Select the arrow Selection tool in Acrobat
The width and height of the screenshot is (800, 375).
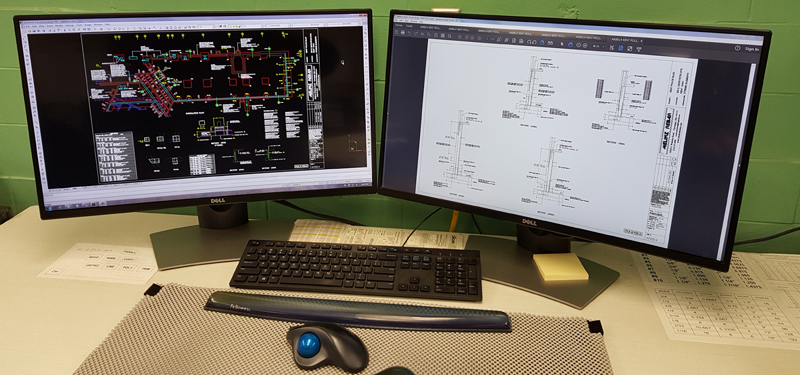pos(562,44)
